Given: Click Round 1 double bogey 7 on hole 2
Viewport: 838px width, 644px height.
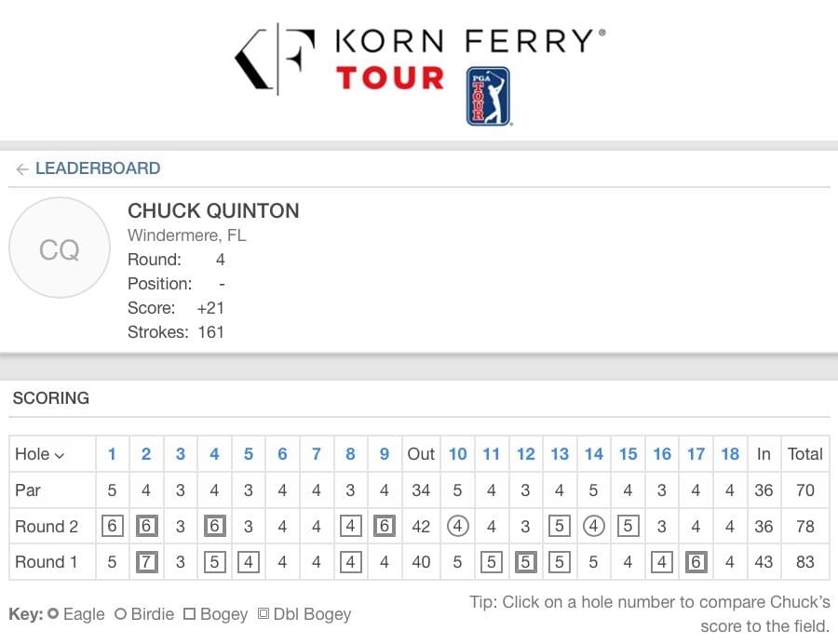Looking at the screenshot, I should [146, 562].
